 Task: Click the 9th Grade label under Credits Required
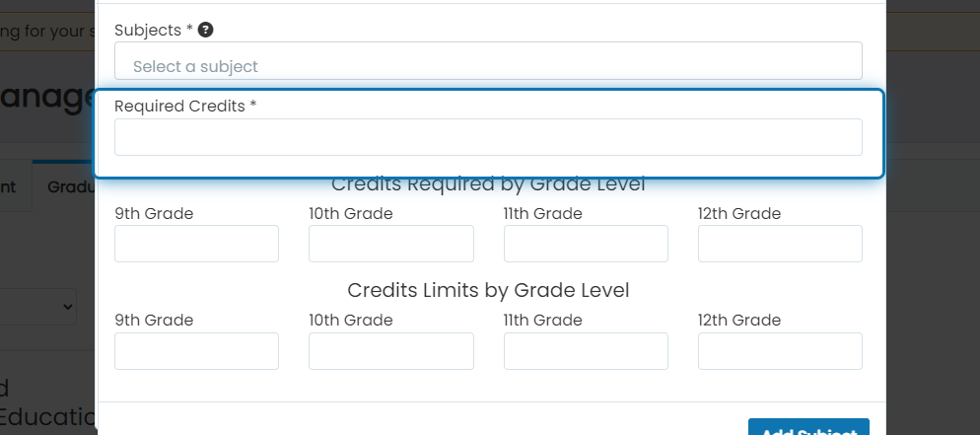click(x=154, y=214)
